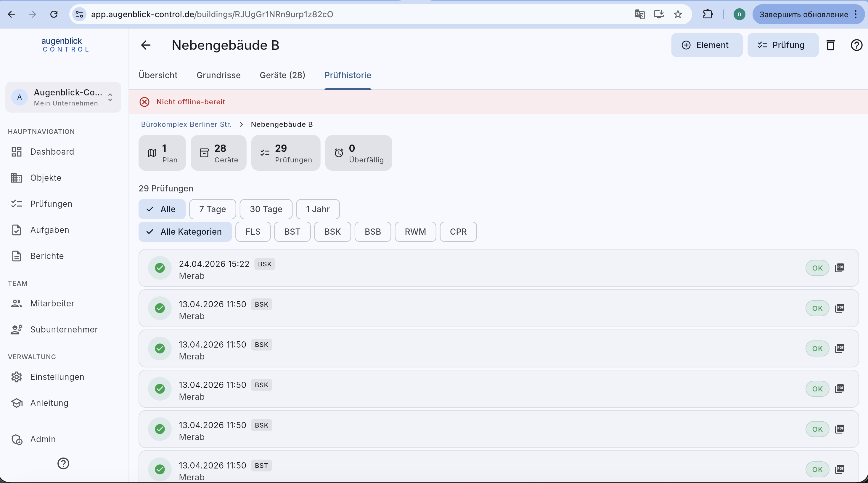This screenshot has width=868, height=483.
Task: Select the 7 Tage filter chip
Action: click(213, 209)
